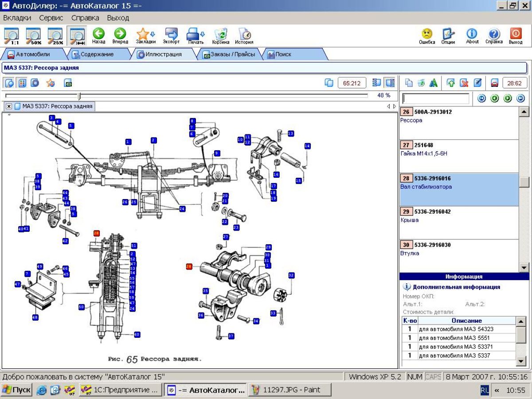Toggle the first illustration view mode button

pyautogui.click(x=9, y=83)
